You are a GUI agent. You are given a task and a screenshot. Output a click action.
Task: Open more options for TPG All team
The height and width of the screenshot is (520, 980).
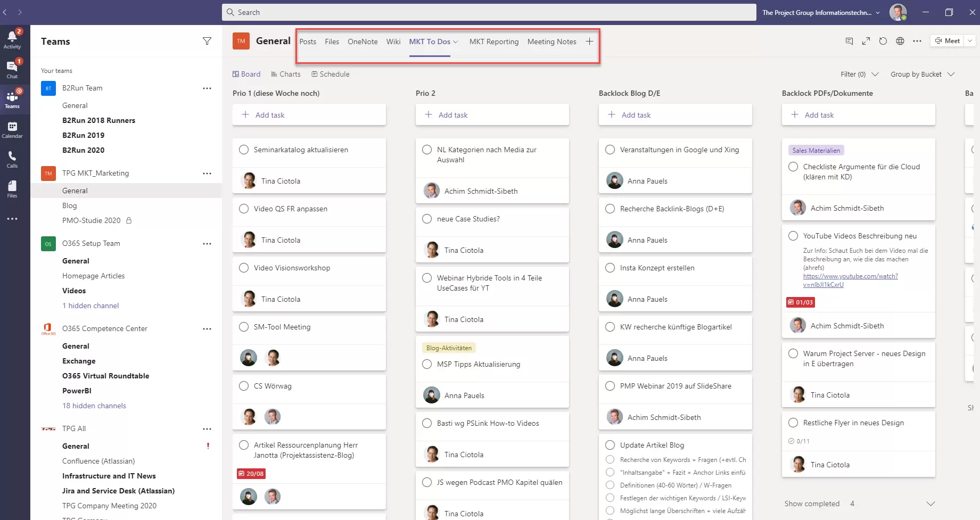pos(207,429)
